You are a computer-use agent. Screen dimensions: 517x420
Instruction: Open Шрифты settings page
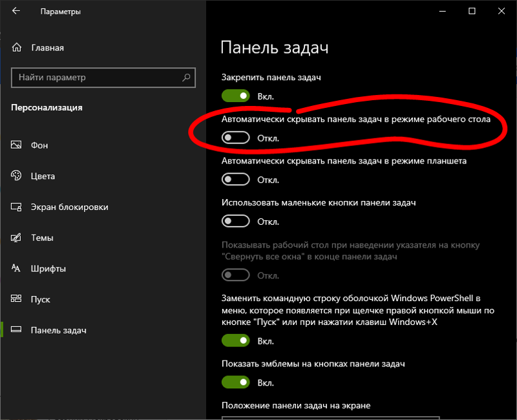pos(103,268)
